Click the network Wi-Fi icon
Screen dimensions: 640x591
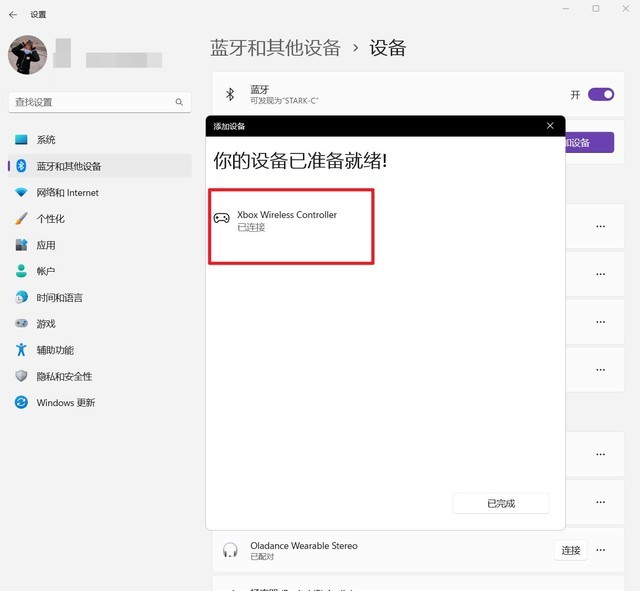[x=21, y=192]
